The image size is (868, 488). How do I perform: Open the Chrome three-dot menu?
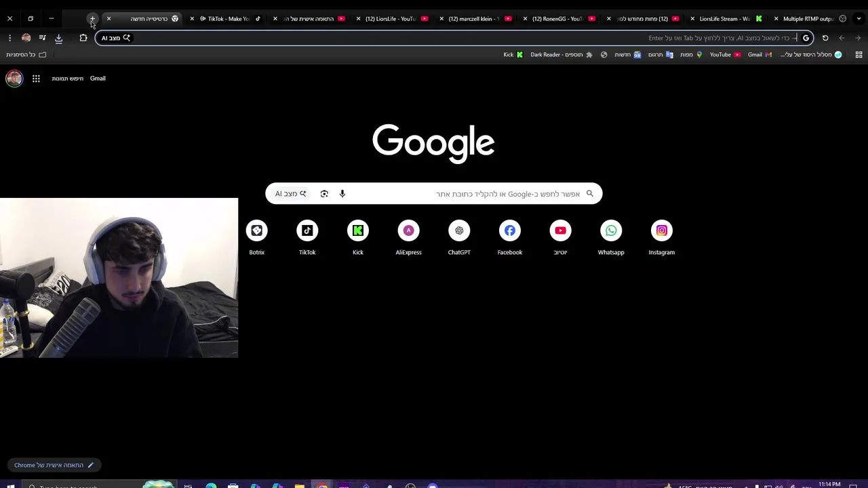[9, 38]
